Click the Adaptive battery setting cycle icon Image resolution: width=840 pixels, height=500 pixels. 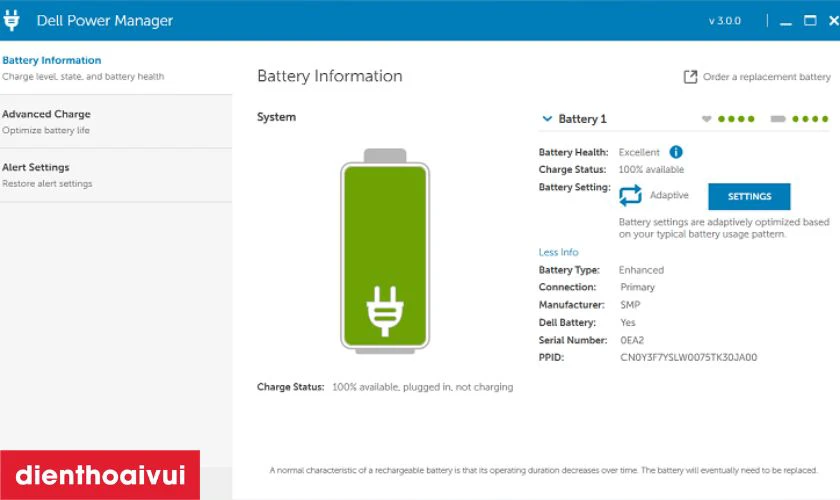click(x=630, y=196)
